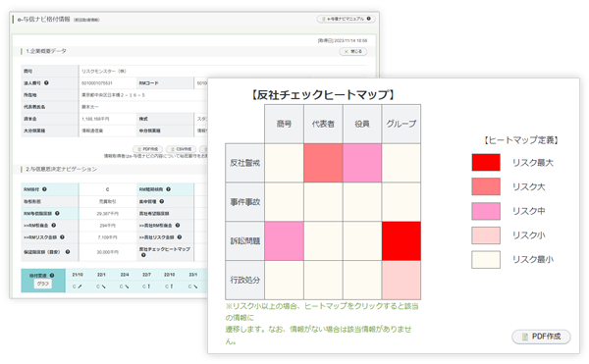Click help icon on e-与信ナビマニュアル button
Image resolution: width=589 pixels, height=364 pixels.
click(x=369, y=19)
